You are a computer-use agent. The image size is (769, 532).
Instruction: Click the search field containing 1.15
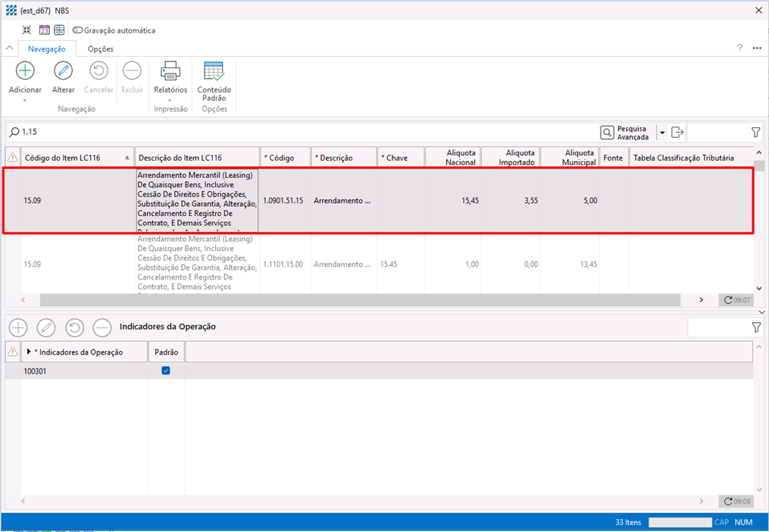pos(303,132)
